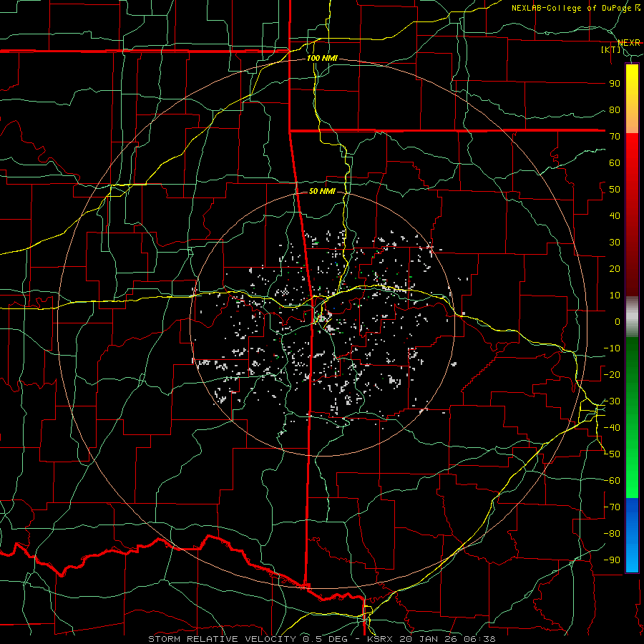Pick the orange segment of the color bar
The height and width of the screenshot is (644, 644).
(x=632, y=122)
